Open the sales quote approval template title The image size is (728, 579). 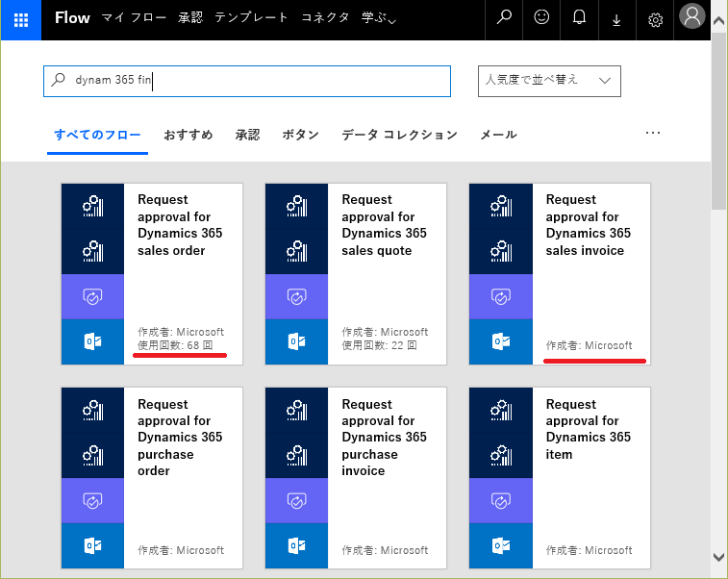point(384,225)
